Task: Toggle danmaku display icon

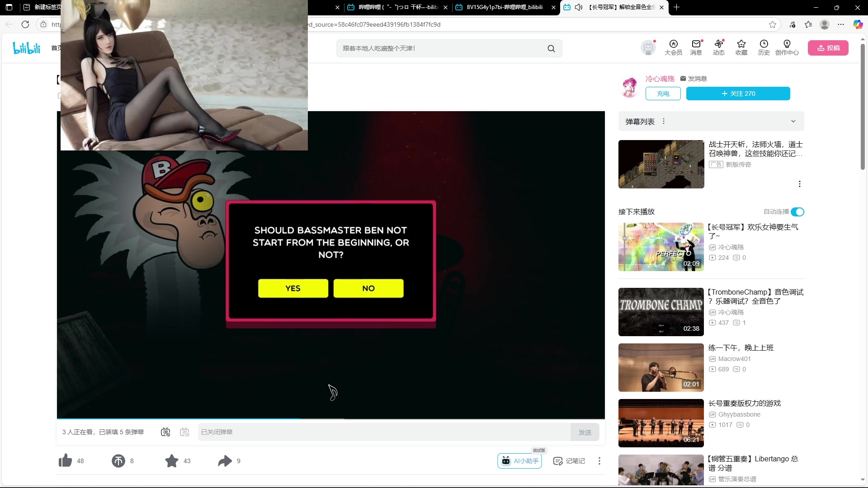Action: coord(165,432)
